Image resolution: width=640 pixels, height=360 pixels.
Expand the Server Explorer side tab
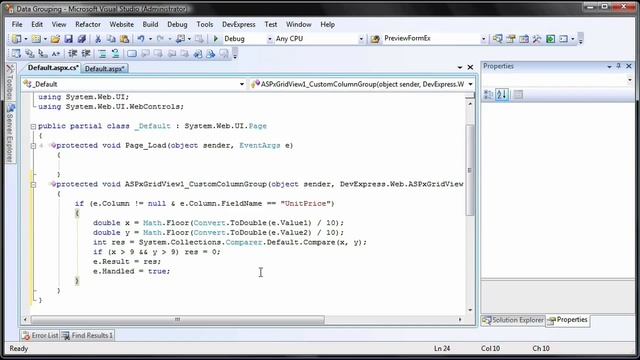click(10, 133)
